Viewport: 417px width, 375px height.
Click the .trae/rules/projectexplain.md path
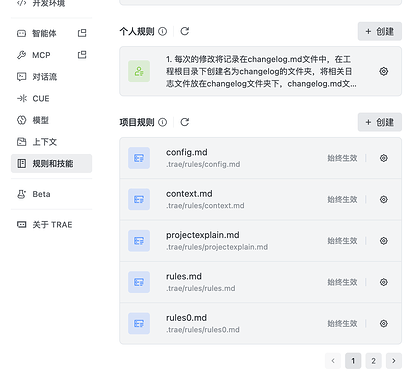tap(217, 247)
